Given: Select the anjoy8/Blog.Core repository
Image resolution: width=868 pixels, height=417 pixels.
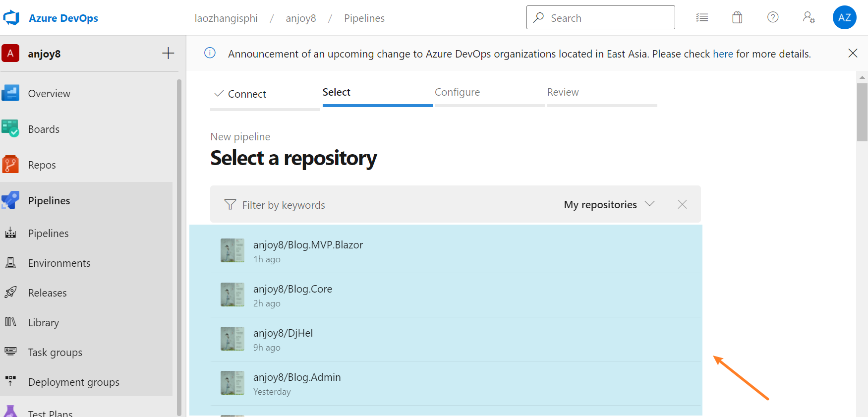Looking at the screenshot, I should [456, 295].
